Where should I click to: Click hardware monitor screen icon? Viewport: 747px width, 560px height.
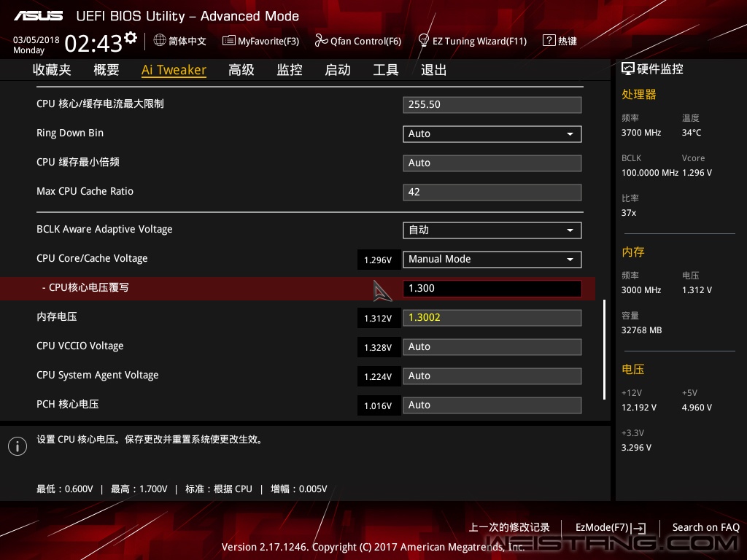click(628, 69)
